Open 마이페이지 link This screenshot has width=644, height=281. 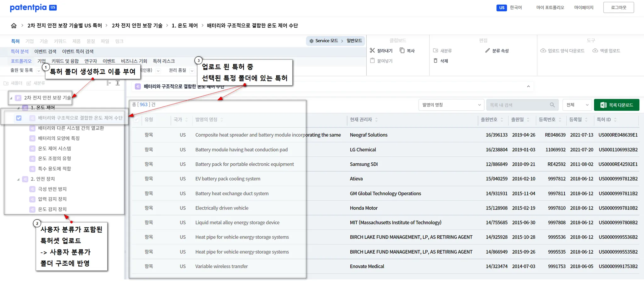pyautogui.click(x=584, y=8)
